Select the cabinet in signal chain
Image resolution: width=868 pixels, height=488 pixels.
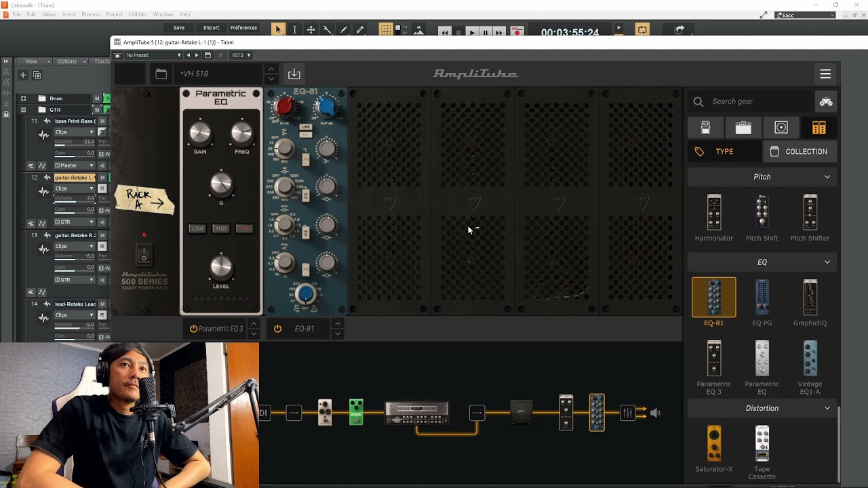click(521, 412)
